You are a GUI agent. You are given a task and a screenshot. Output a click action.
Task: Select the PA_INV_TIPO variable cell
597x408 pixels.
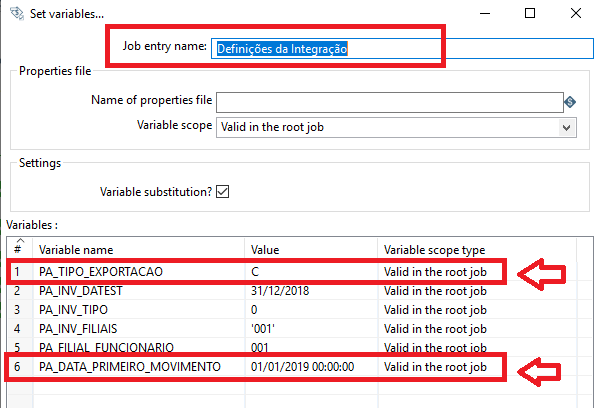coord(139,310)
